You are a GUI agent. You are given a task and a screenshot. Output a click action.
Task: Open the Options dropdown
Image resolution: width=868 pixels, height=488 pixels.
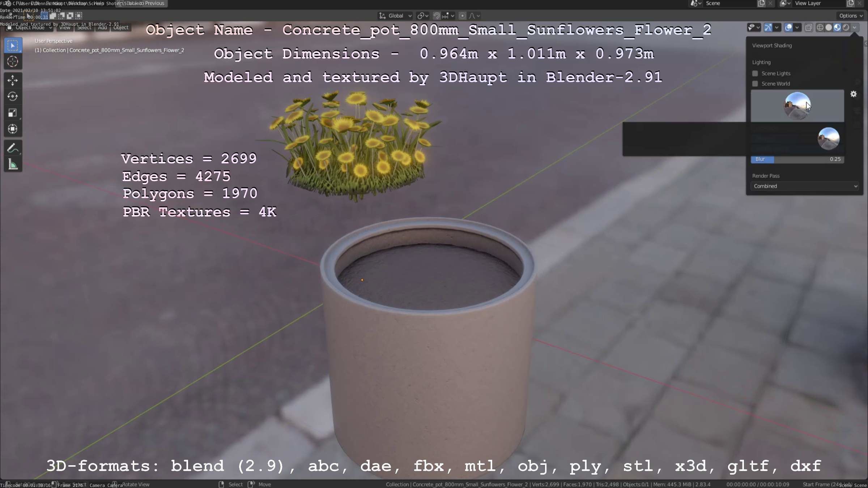851,16
